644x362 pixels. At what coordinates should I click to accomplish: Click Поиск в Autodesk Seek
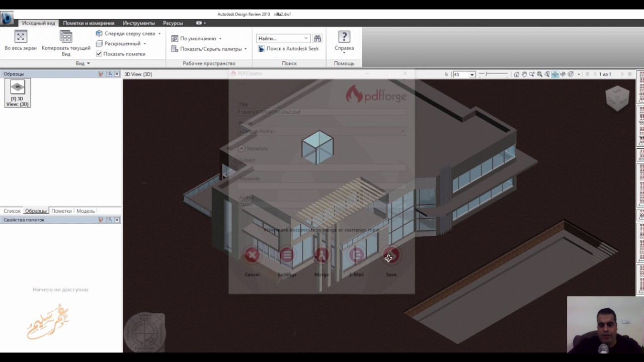pyautogui.click(x=288, y=49)
